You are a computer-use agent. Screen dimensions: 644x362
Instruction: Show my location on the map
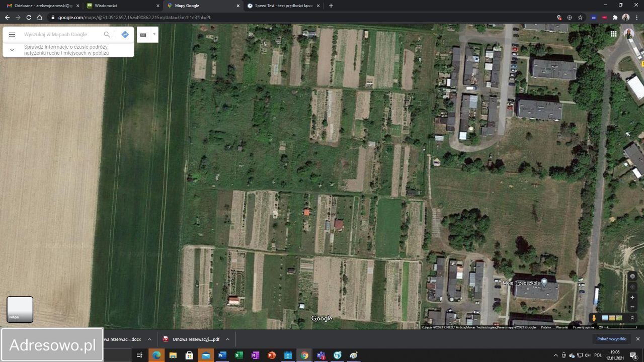click(x=632, y=287)
